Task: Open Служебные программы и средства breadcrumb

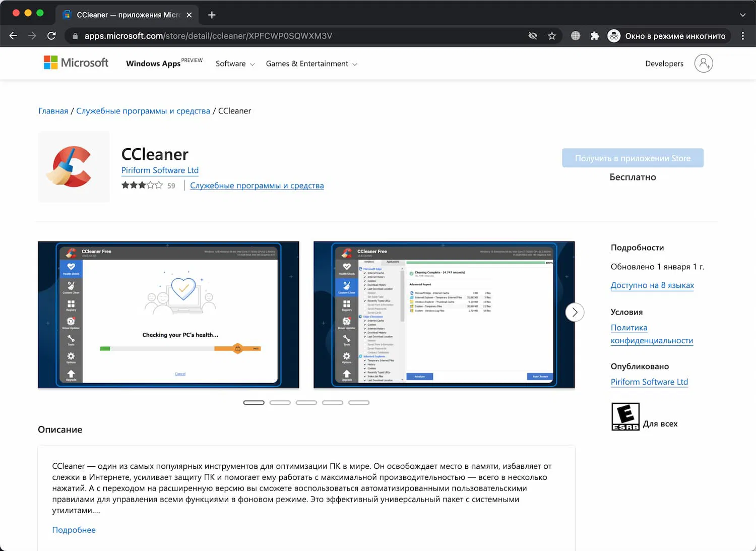Action: pyautogui.click(x=143, y=111)
